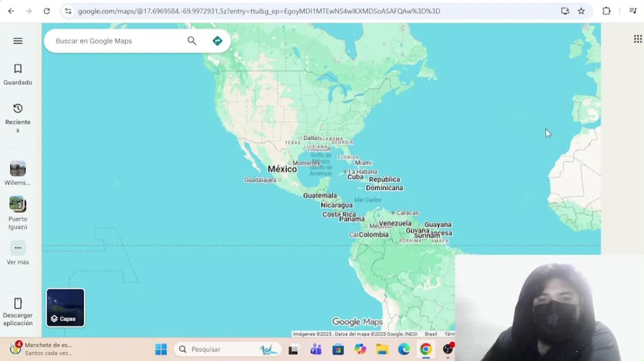Screen dimensions: 644x361
Task: Open Microsoft Edge from taskbar
Action: point(404,349)
